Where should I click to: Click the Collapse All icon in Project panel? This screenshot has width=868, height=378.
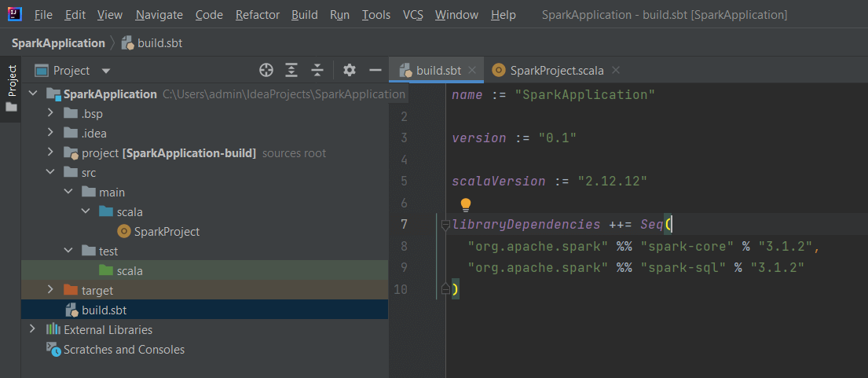click(x=317, y=70)
